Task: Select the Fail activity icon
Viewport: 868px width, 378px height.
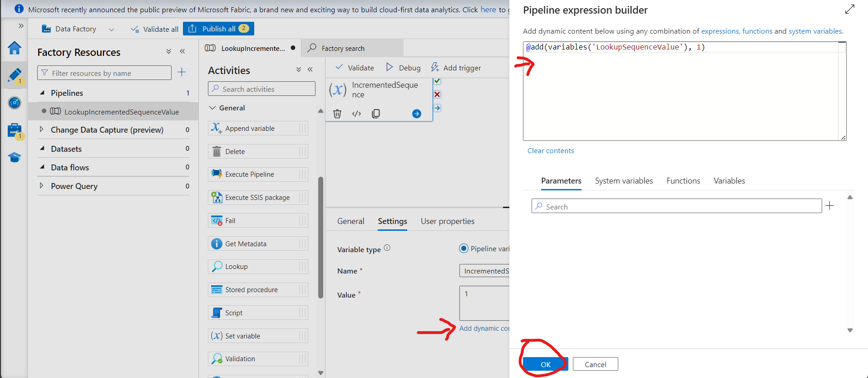Action: pos(217,220)
